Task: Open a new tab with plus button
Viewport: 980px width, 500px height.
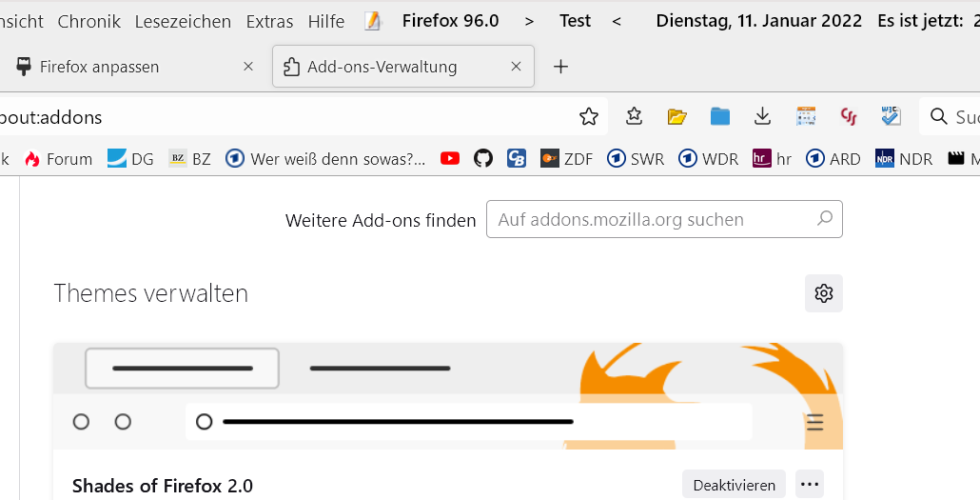Action: pyautogui.click(x=561, y=67)
